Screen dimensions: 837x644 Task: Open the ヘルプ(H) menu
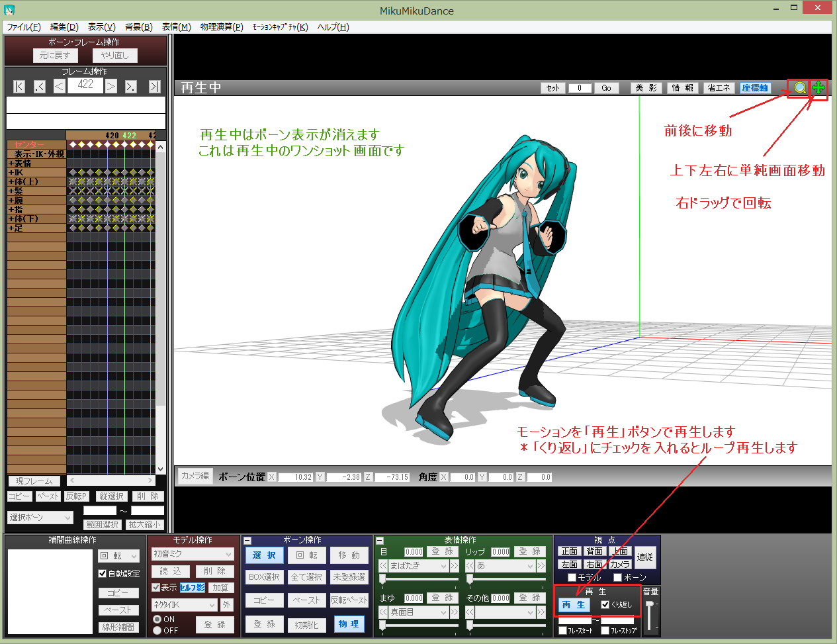point(333,27)
